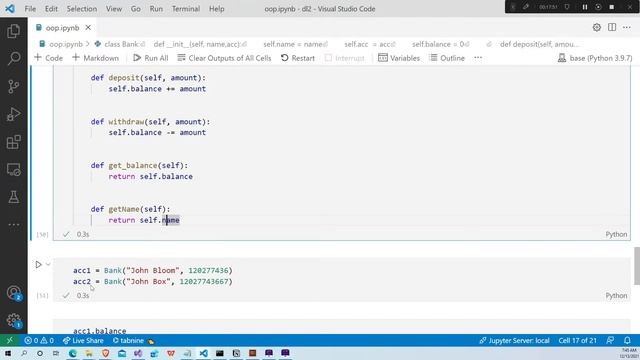640x360 pixels.
Task: Split the editor to the right
Action: [611, 27]
